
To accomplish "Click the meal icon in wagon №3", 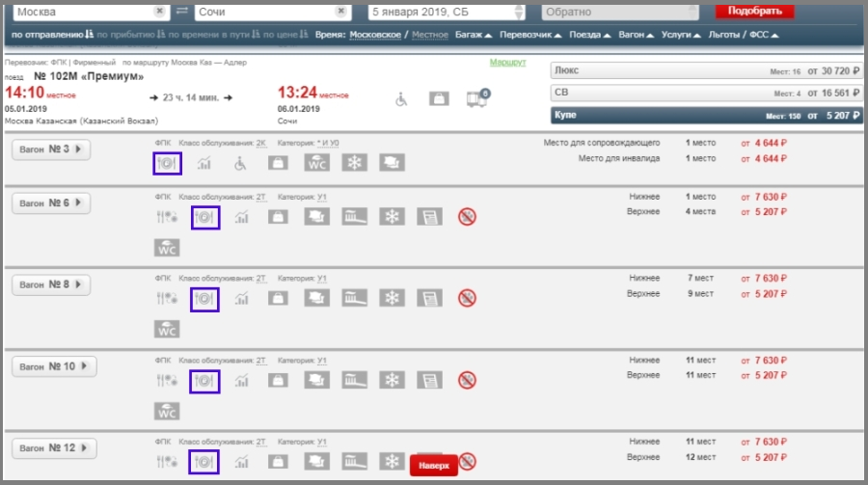I will 167,163.
